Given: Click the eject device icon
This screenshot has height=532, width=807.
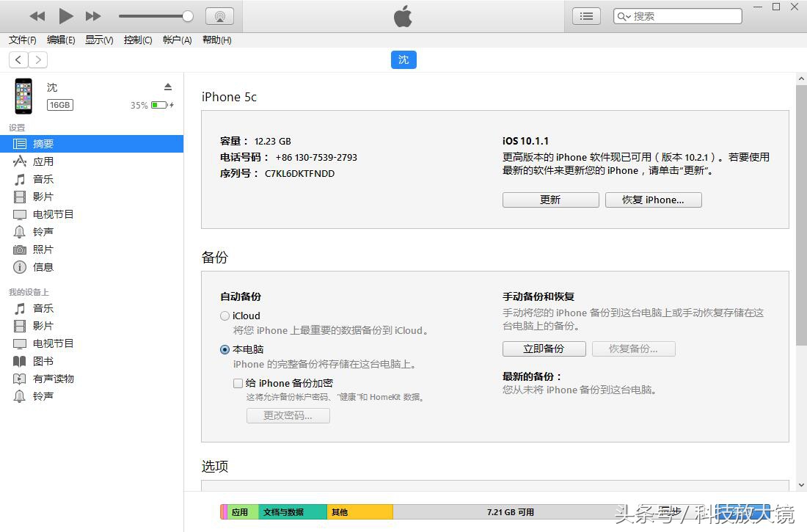Looking at the screenshot, I should tap(169, 85).
